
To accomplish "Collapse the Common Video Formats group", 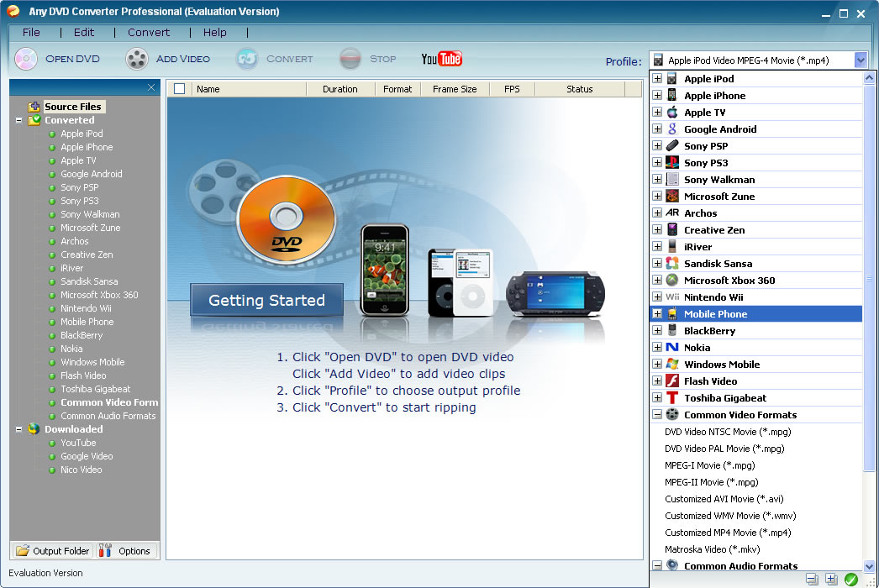I will [x=657, y=415].
